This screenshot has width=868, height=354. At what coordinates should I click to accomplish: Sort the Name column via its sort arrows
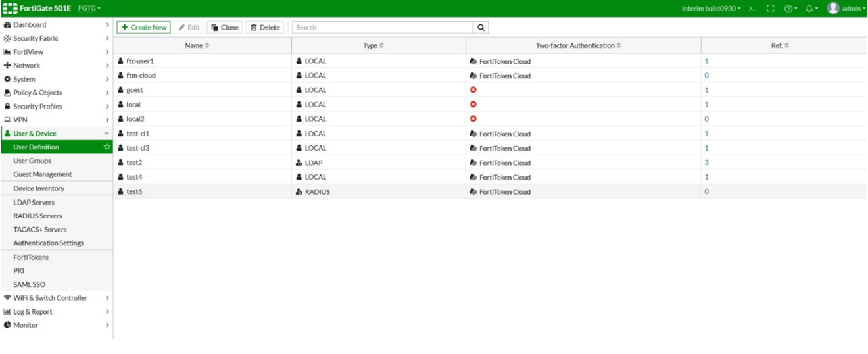point(207,45)
